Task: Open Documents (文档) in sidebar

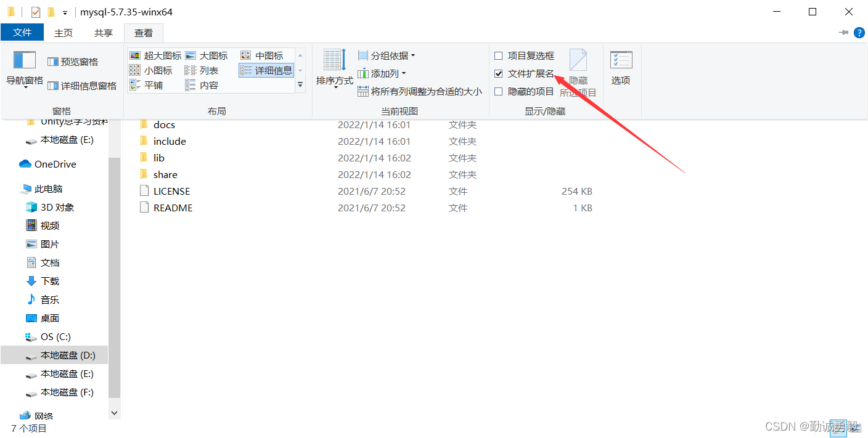Action: (x=43, y=262)
